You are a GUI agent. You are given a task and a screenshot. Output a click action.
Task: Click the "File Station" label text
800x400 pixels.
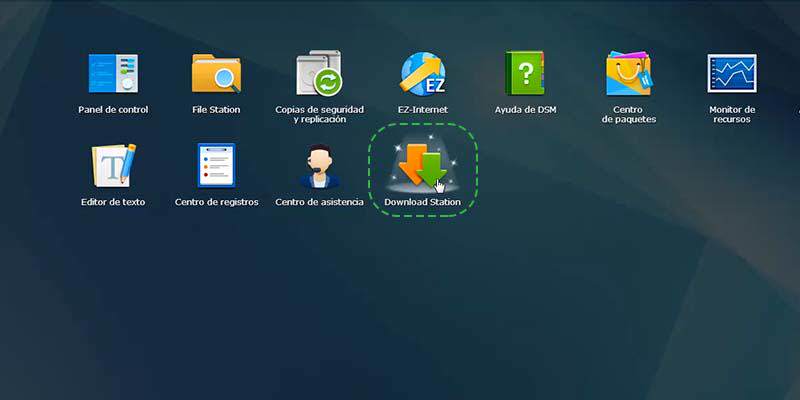point(216,110)
